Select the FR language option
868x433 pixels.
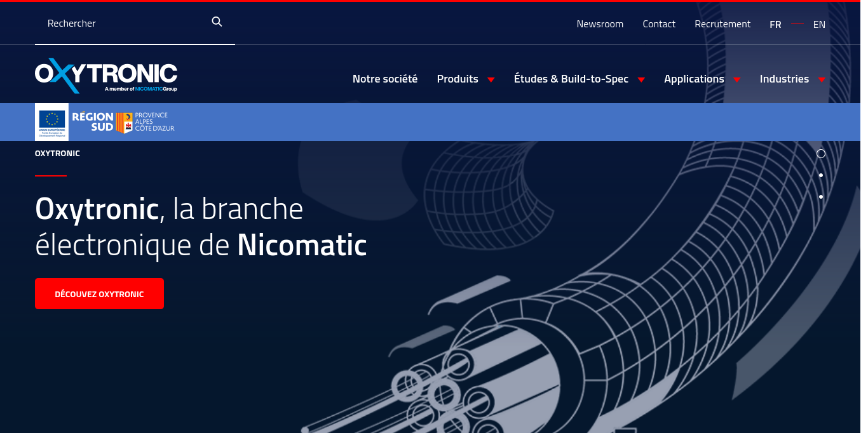[775, 25]
